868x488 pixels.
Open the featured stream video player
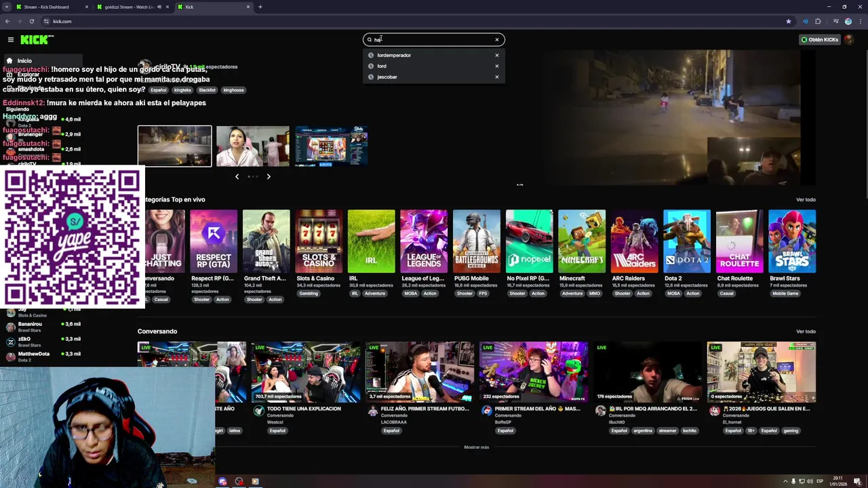coord(671,117)
